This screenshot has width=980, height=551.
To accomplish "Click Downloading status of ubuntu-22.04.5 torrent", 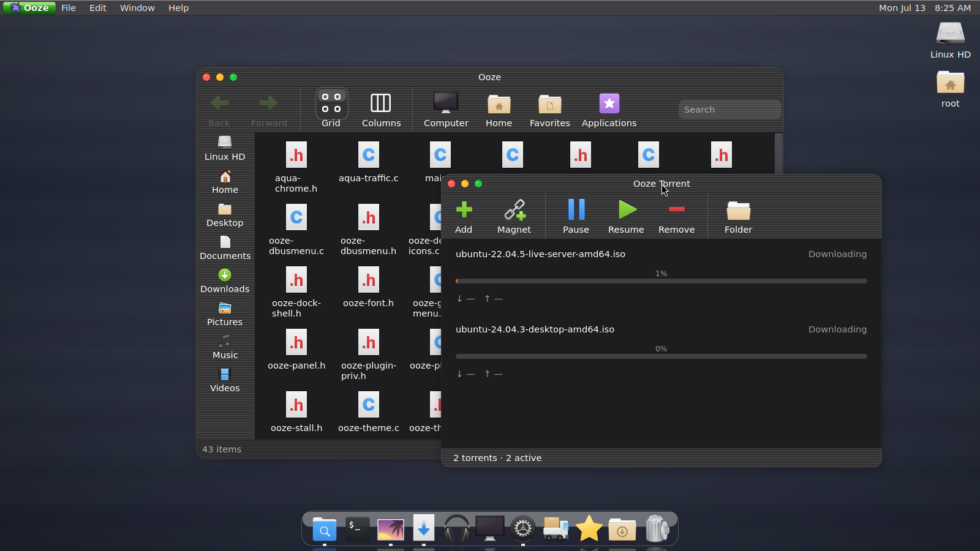I will [x=837, y=254].
